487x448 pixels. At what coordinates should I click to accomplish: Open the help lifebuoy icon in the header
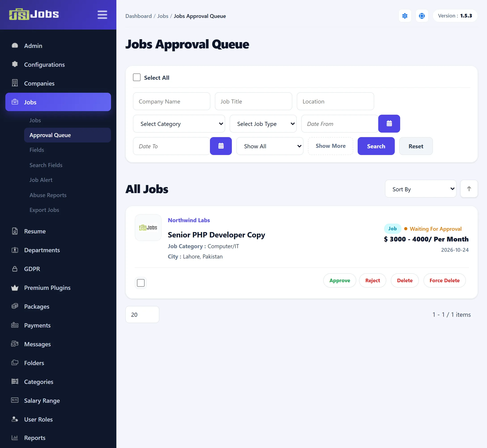pos(422,16)
